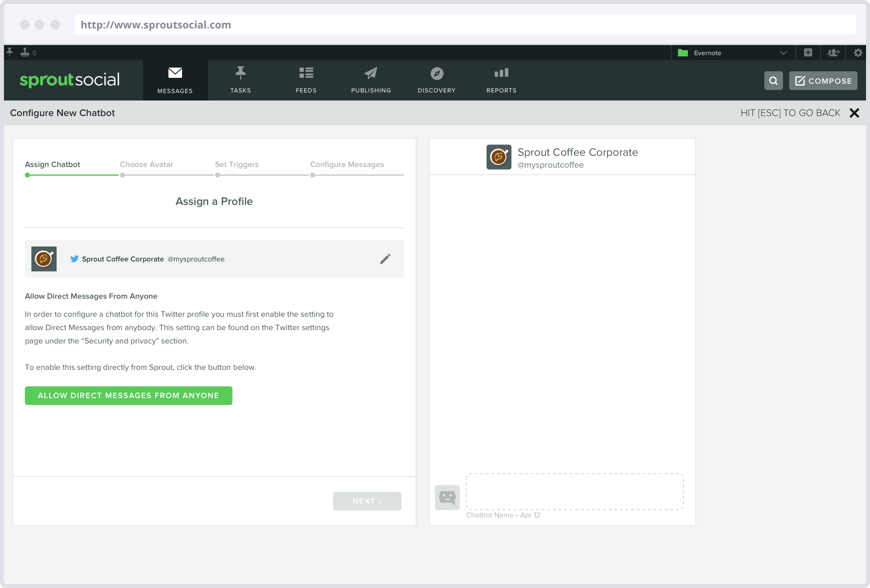Click the pin icon in top bar

[10, 52]
